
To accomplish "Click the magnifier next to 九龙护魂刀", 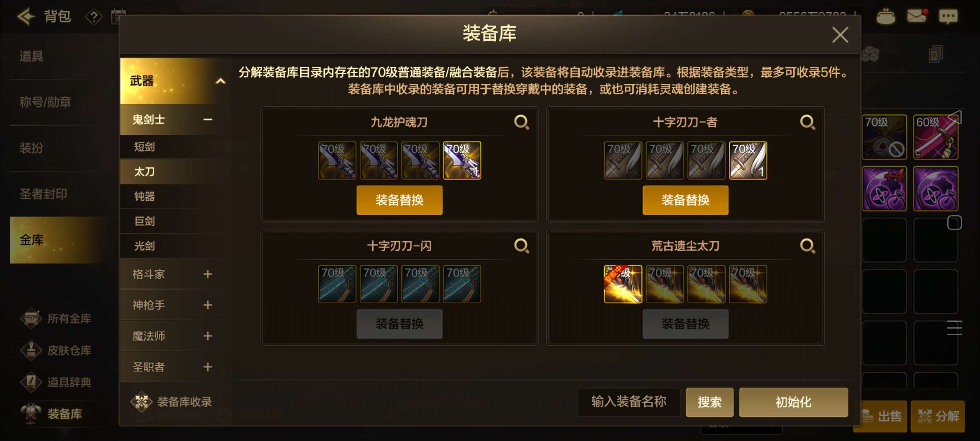I will (521, 122).
